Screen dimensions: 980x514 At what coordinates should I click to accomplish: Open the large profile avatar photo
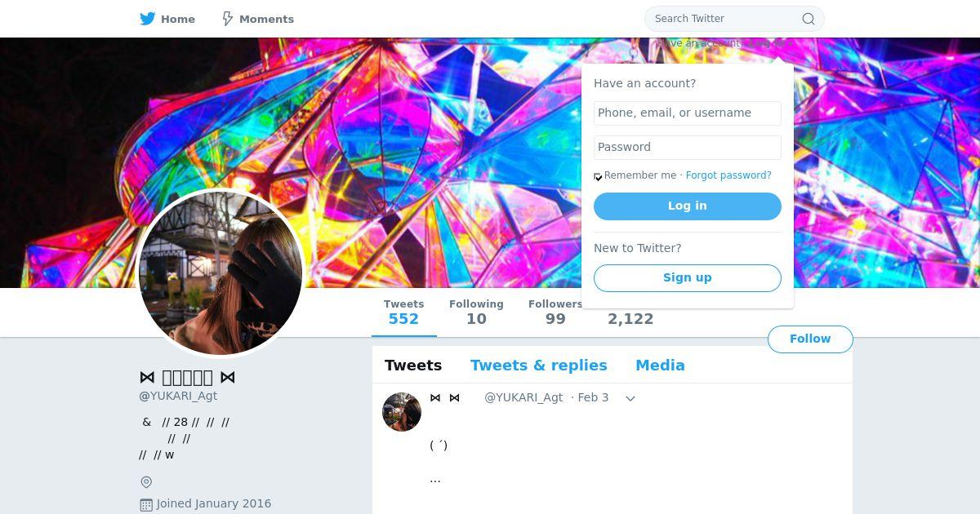220,273
